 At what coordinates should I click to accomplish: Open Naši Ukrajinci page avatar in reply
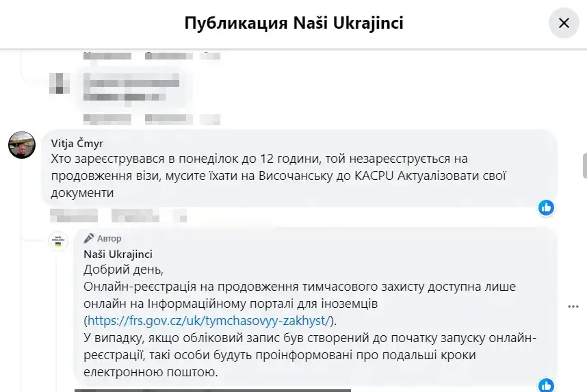tap(58, 241)
